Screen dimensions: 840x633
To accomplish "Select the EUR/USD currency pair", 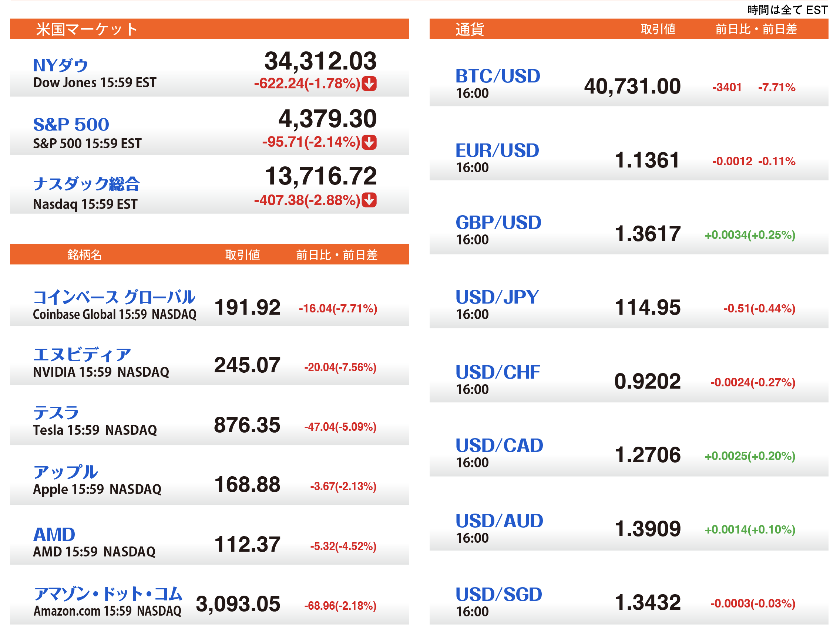I will click(x=497, y=150).
